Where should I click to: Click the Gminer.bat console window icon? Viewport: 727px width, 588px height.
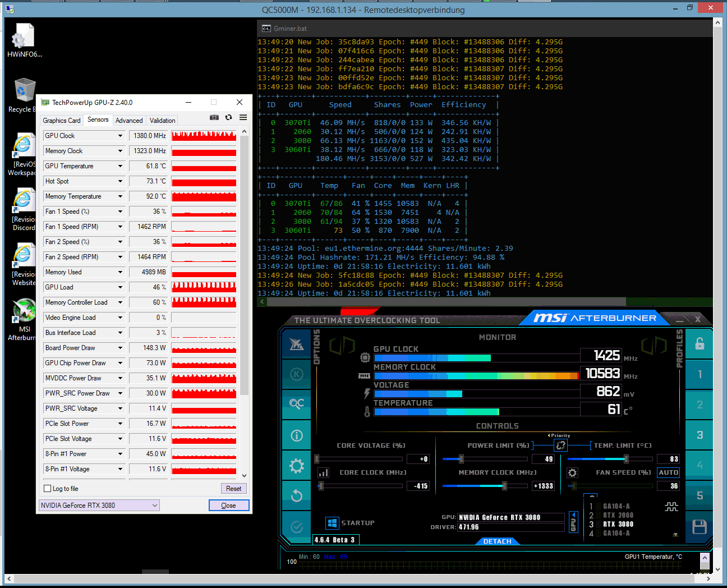click(x=266, y=29)
